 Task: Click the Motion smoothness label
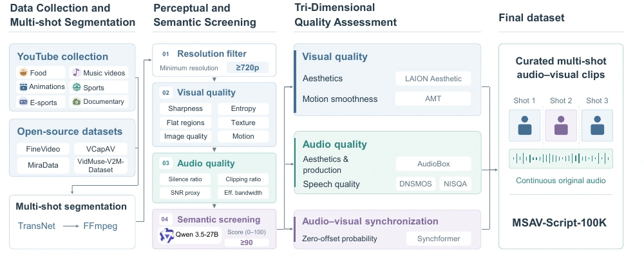340,99
